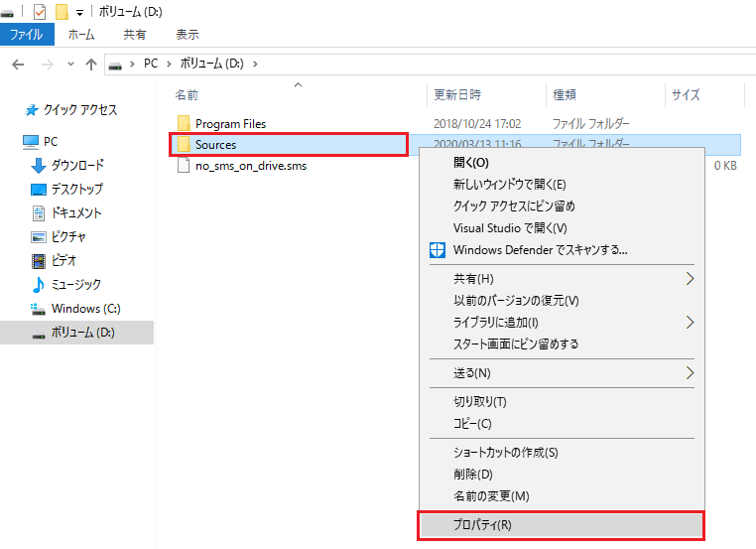The height and width of the screenshot is (549, 756).
Task: Open ミュージック in navigation pane
Action: coord(66,284)
